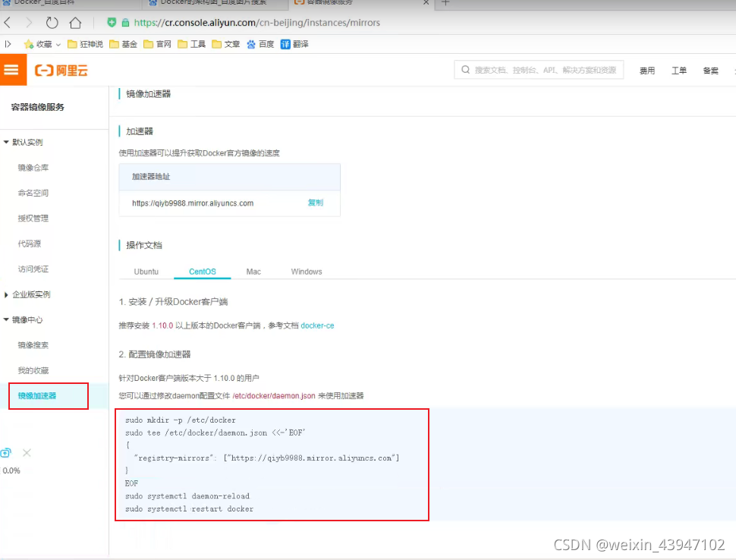Close the floating widget with X
The height and width of the screenshot is (560, 736).
click(x=27, y=452)
